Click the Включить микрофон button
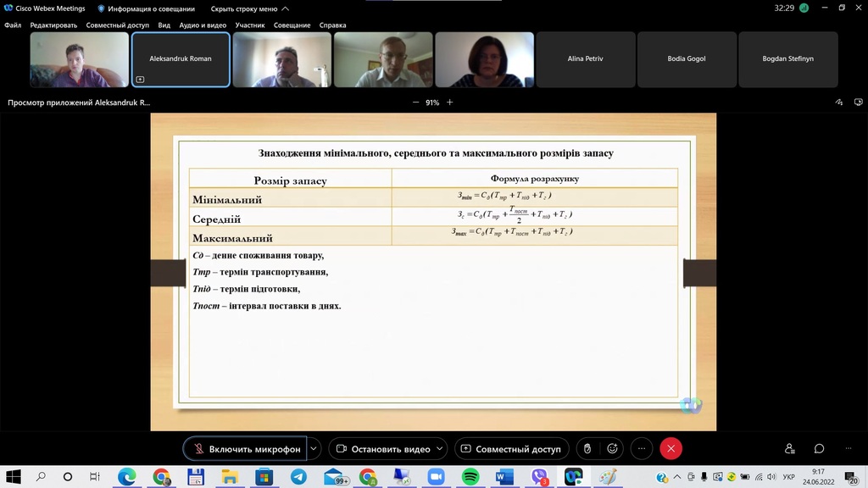 [245, 449]
